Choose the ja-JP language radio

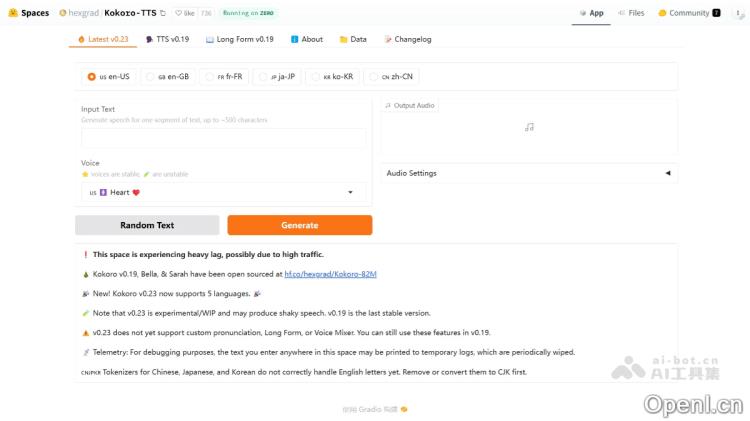(x=263, y=76)
